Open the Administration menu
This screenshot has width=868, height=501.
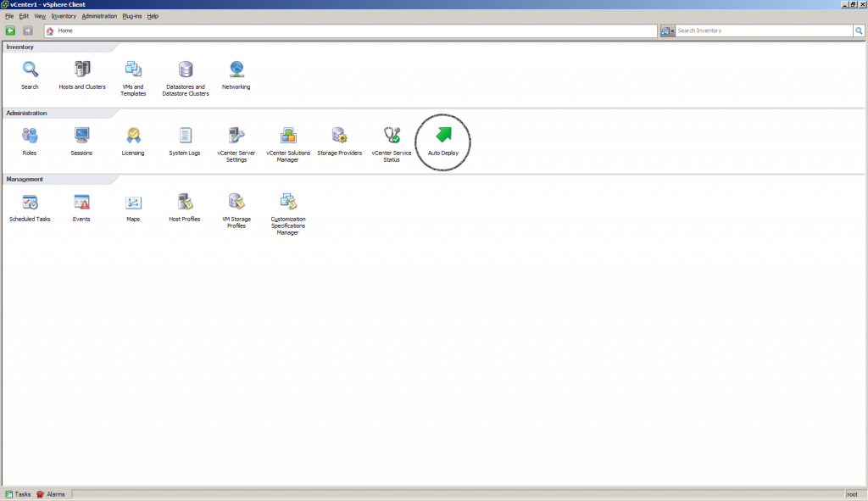(99, 16)
